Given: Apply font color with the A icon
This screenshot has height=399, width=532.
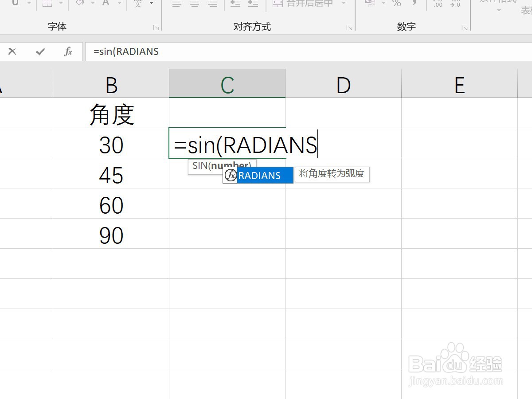Looking at the screenshot, I should (106, 3).
